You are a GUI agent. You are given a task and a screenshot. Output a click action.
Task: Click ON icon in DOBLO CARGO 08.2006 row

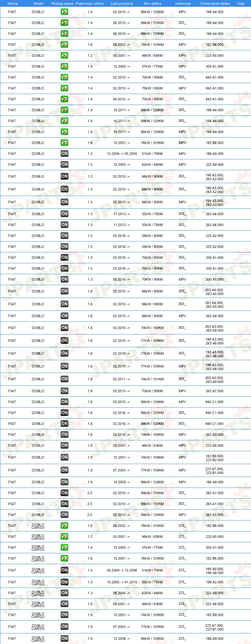click(65, 593)
